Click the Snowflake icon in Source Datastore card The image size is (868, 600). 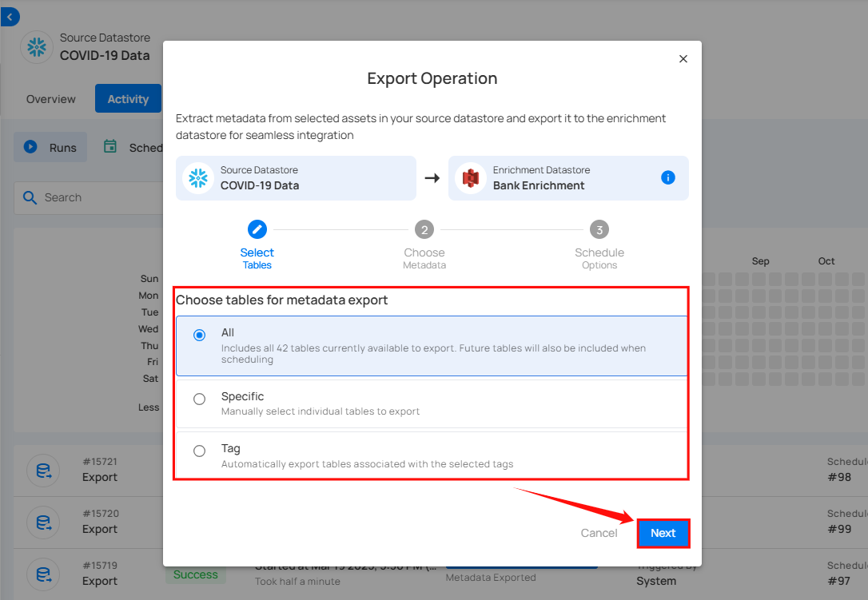tap(197, 178)
